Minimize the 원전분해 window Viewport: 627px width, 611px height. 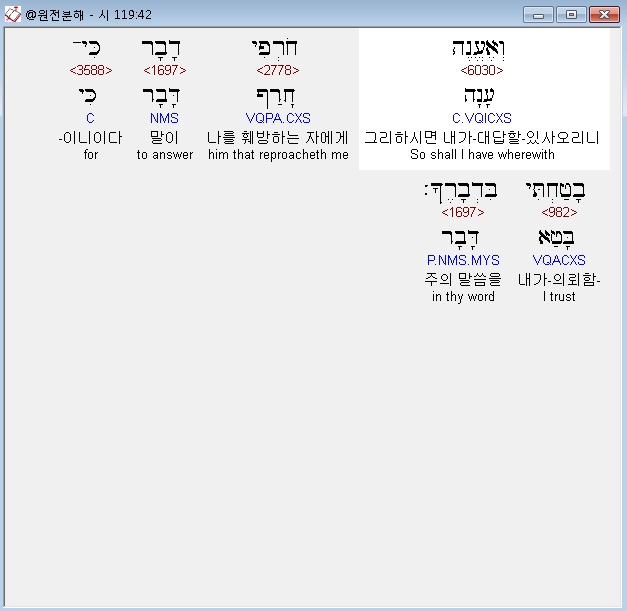pyautogui.click(x=538, y=15)
